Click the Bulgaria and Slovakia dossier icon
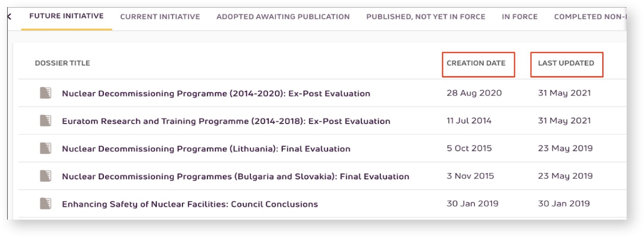 click(x=46, y=176)
